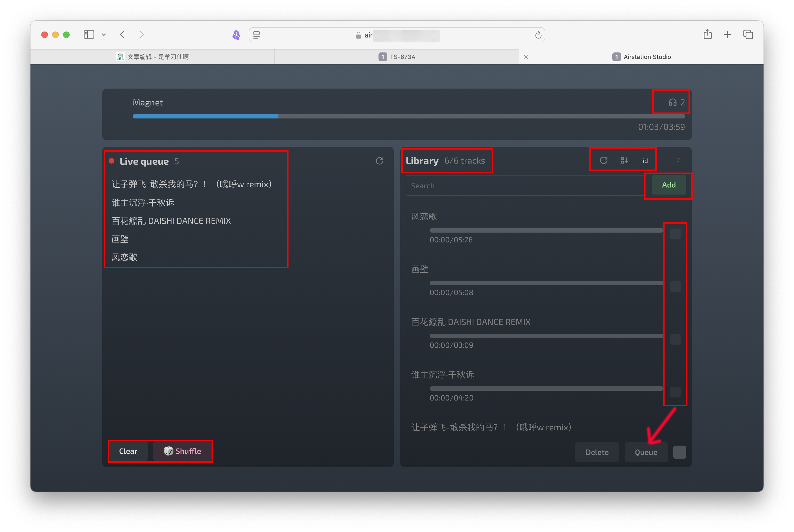794x532 pixels.
Task: Open the sidebar options chevron
Action: (104, 35)
